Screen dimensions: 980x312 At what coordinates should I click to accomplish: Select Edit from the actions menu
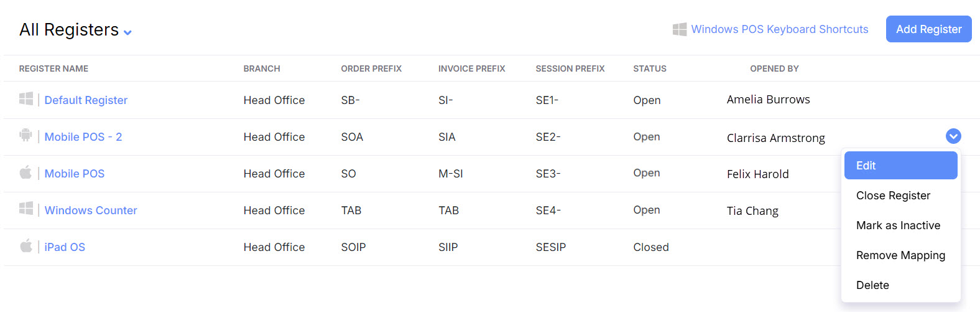coord(900,166)
